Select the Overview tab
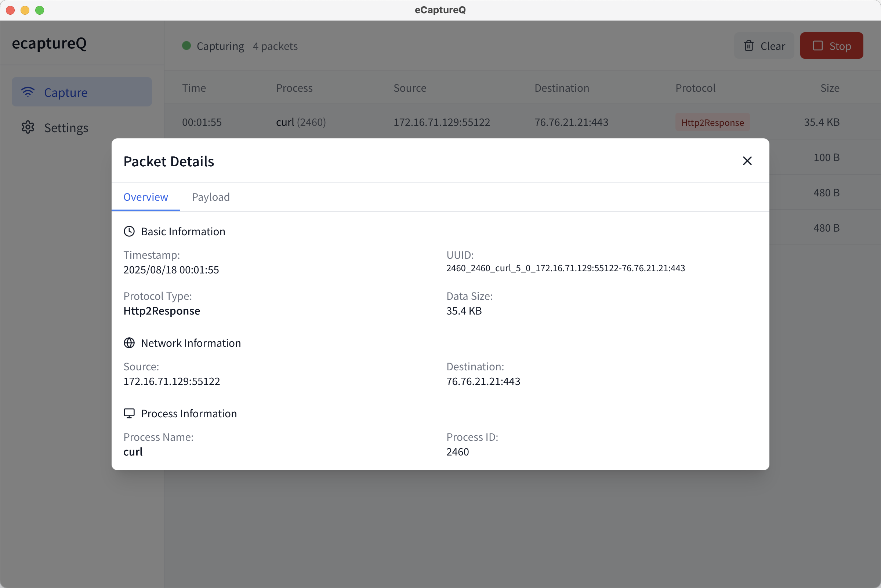The height and width of the screenshot is (588, 881). pos(145,197)
